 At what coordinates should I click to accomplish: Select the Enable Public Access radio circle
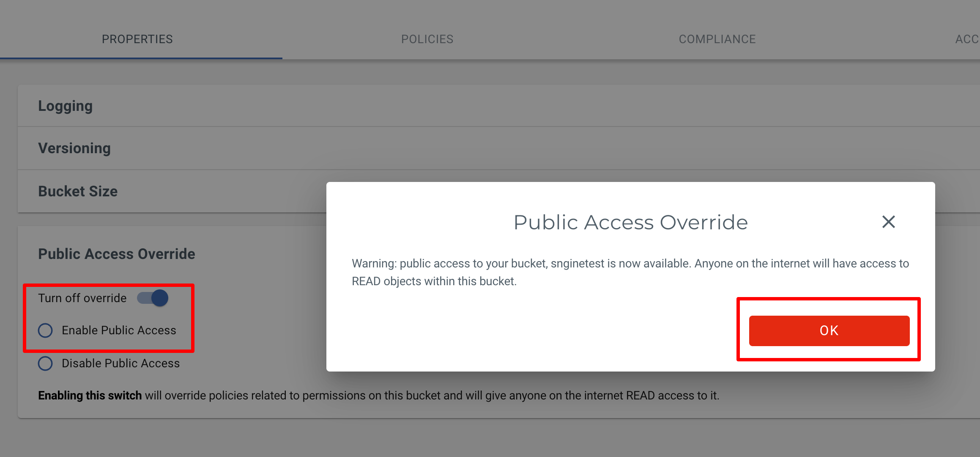pyautogui.click(x=45, y=330)
